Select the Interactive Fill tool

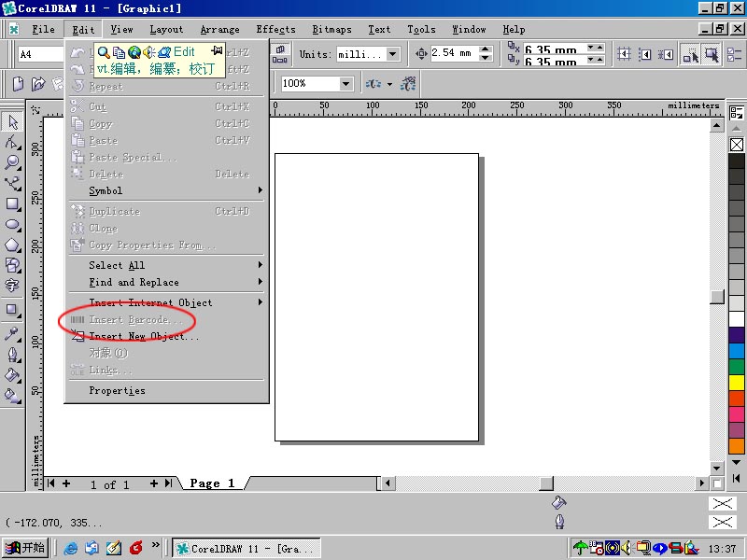pos(12,395)
